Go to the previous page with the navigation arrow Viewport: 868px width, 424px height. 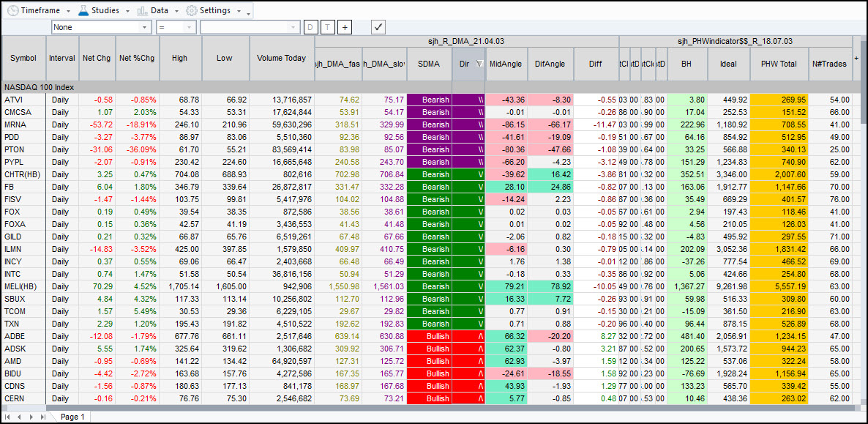click(19, 417)
